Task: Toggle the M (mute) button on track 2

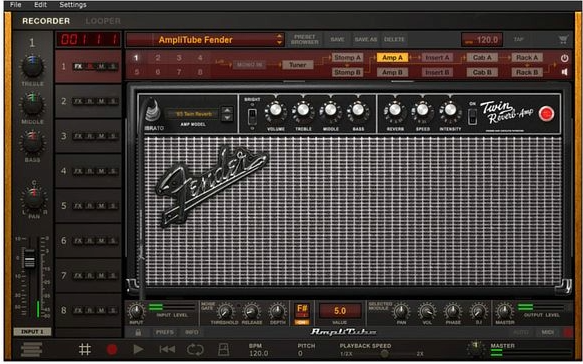Action: coord(101,102)
